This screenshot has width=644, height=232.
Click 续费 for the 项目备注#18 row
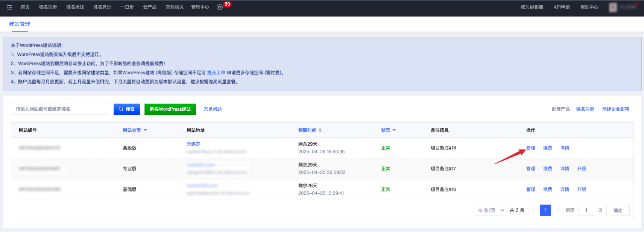coord(547,148)
